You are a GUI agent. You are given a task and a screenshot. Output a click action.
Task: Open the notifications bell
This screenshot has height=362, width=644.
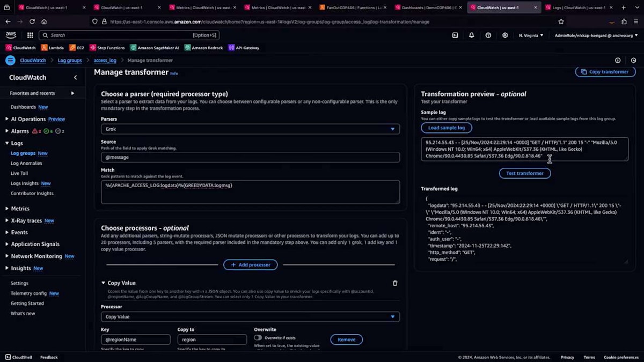coord(471,35)
